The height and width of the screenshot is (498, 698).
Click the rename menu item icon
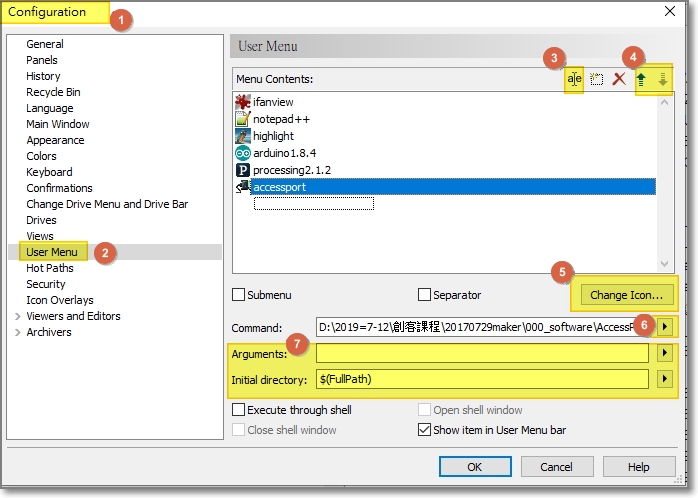[x=574, y=79]
